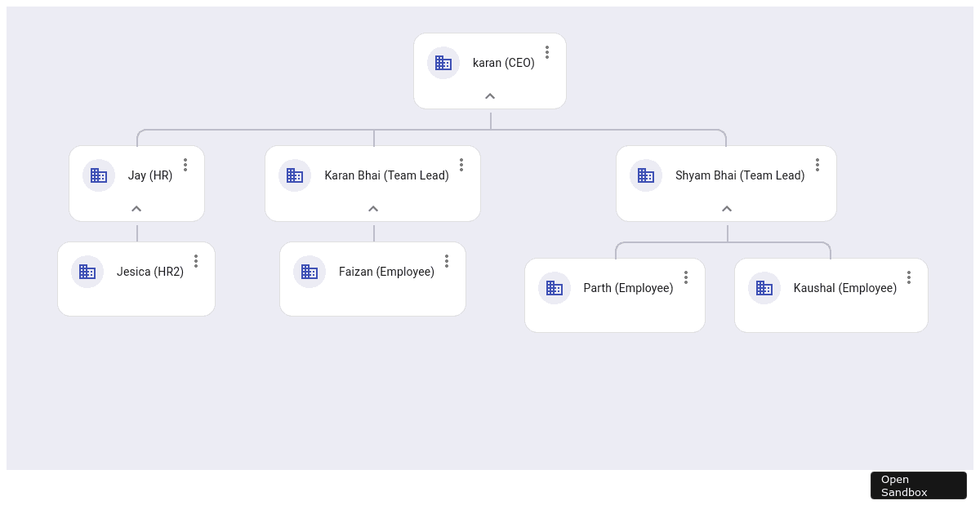Viewport: 980px width, 514px height.
Task: Click the Open Sandbox button
Action: (x=918, y=485)
